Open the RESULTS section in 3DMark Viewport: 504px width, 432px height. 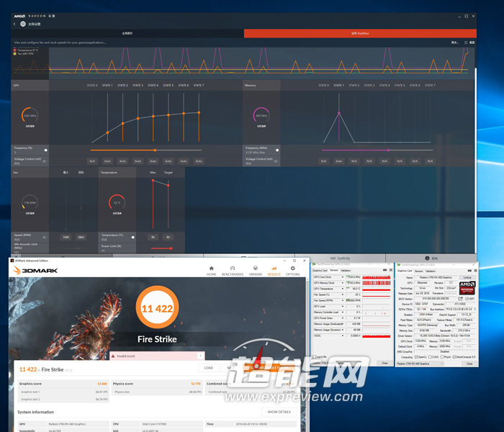click(274, 271)
